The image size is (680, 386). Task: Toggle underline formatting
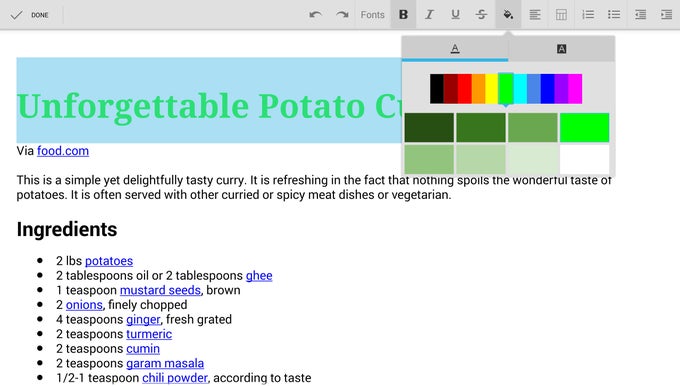[455, 15]
